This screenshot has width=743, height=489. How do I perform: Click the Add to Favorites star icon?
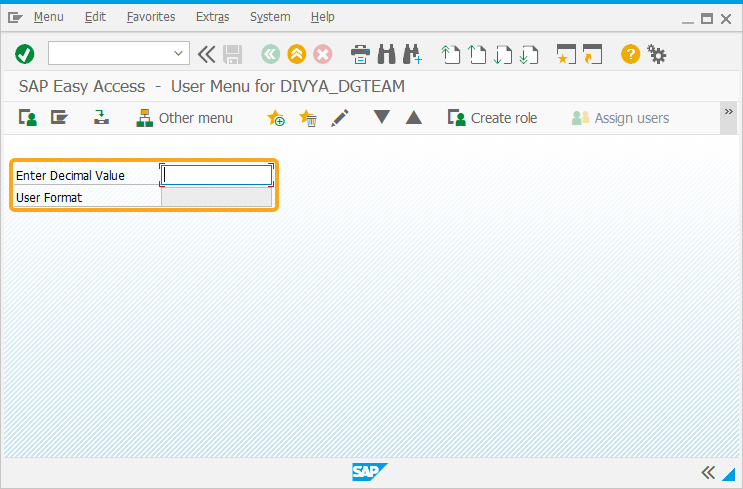[276, 118]
